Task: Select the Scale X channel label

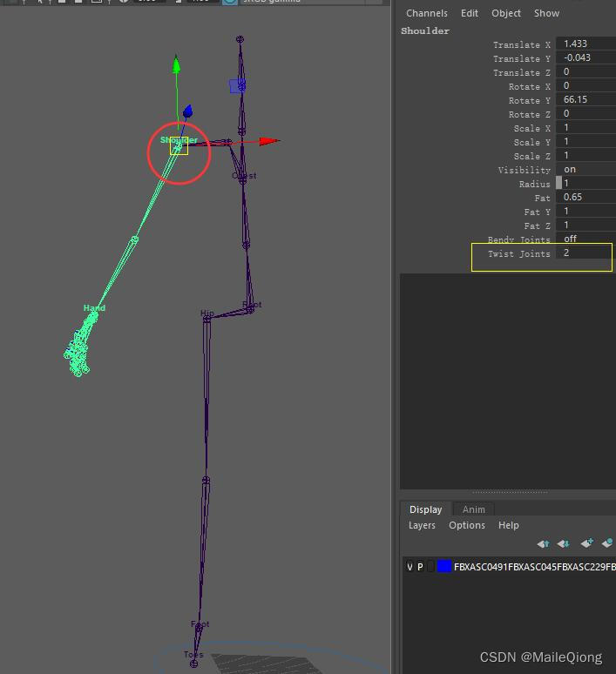Action: 531,129
